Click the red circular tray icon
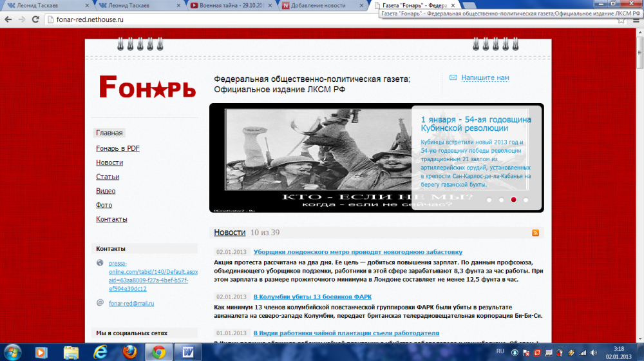The width and height of the screenshot is (644, 361). [537, 353]
